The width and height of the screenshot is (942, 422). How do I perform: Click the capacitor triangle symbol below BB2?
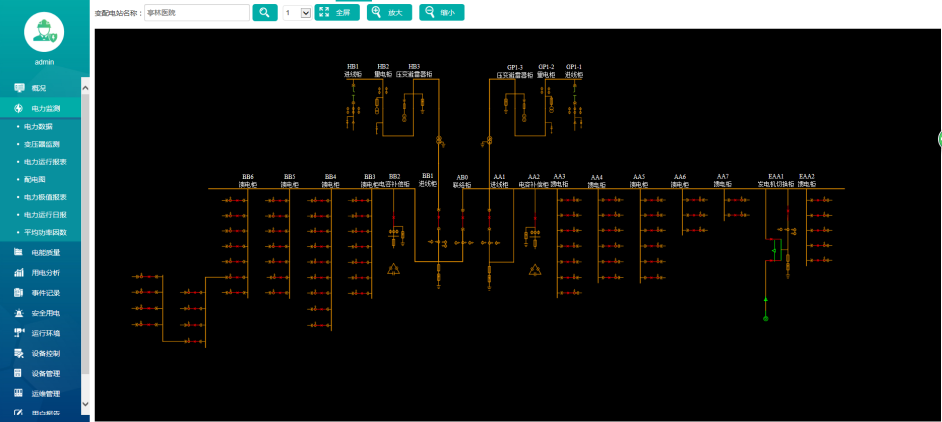(x=394, y=268)
